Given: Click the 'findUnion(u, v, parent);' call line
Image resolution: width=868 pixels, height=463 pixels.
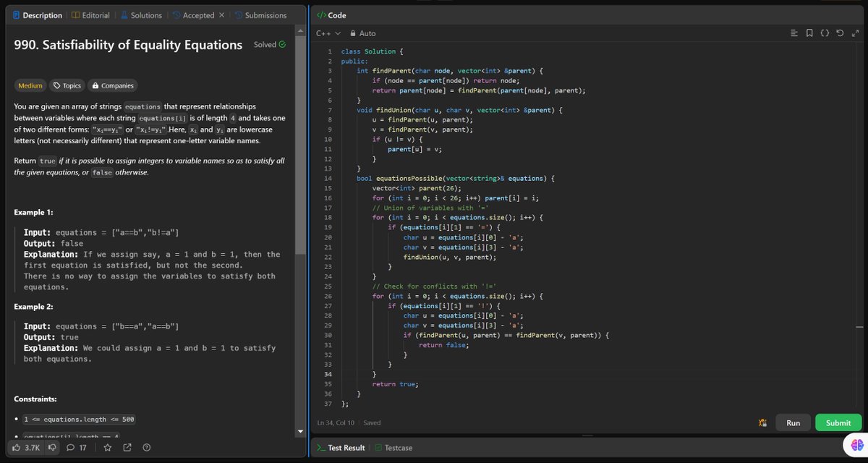Looking at the screenshot, I should click(450, 257).
